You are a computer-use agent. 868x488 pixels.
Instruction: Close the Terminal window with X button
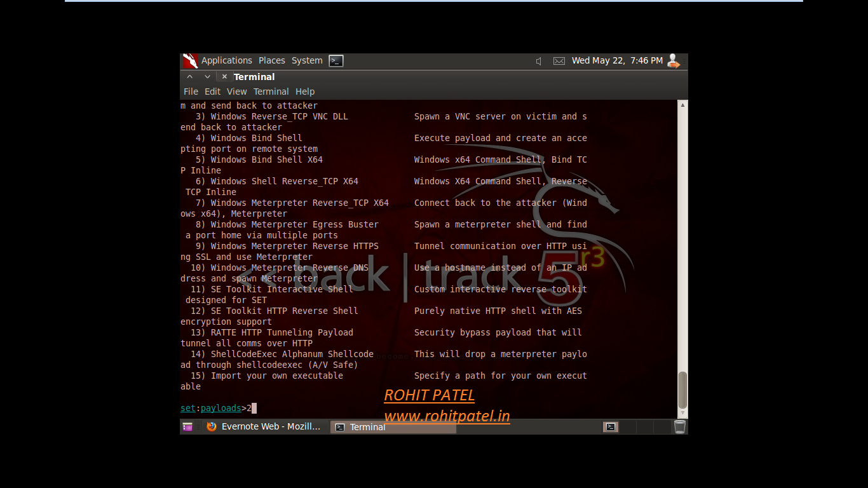tap(224, 77)
